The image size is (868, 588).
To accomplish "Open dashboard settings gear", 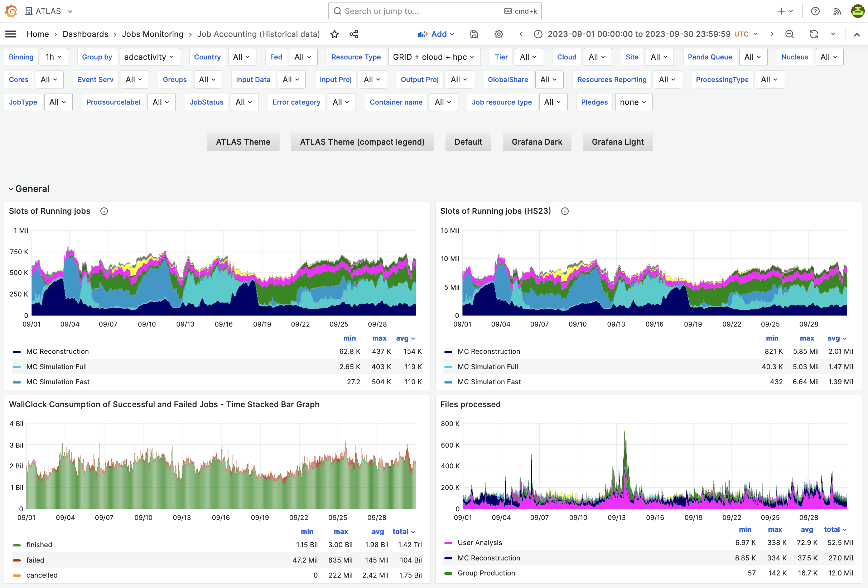I will [x=498, y=34].
